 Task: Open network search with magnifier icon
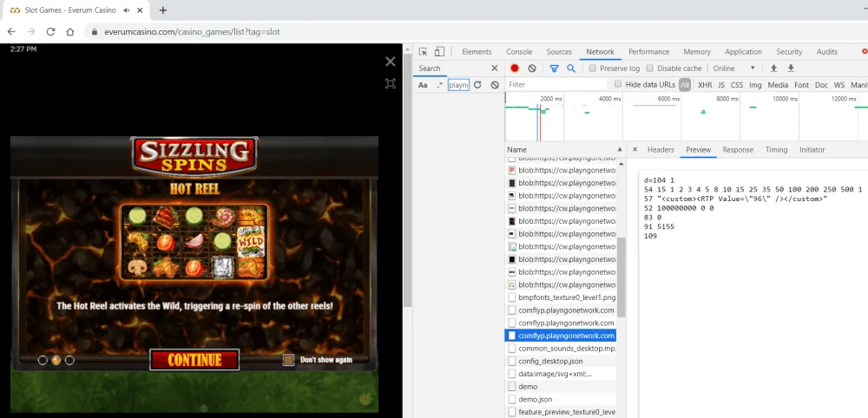(x=571, y=69)
